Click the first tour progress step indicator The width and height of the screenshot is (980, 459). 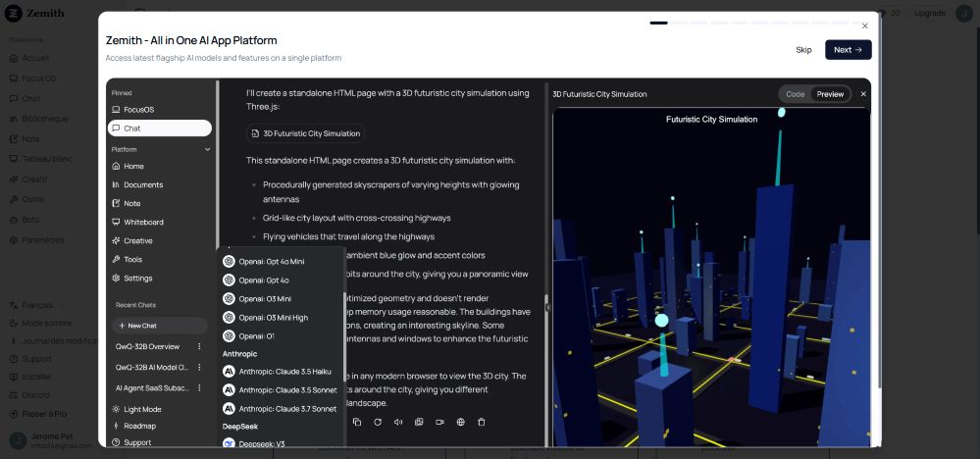click(x=659, y=24)
